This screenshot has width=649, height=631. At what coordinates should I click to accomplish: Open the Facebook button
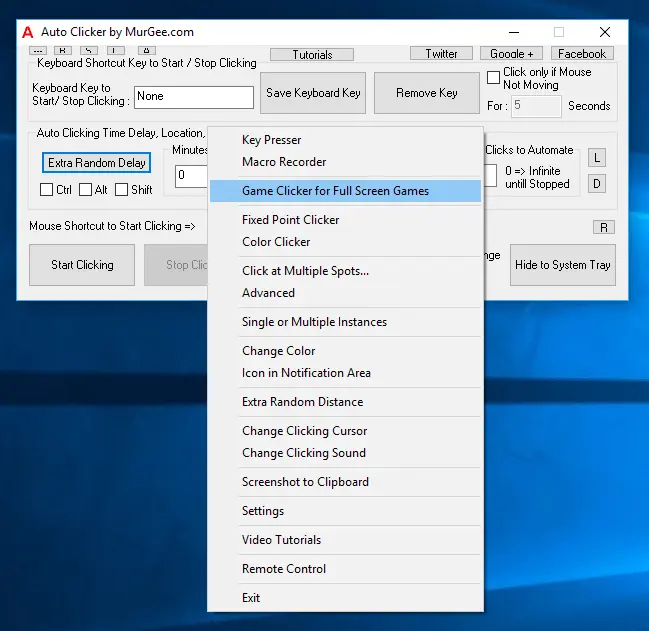tap(582, 54)
